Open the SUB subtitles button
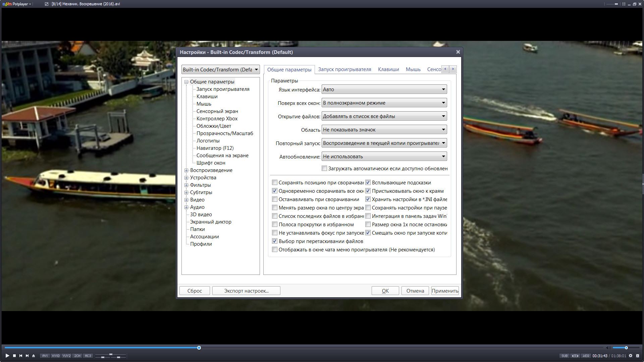 pos(564,356)
